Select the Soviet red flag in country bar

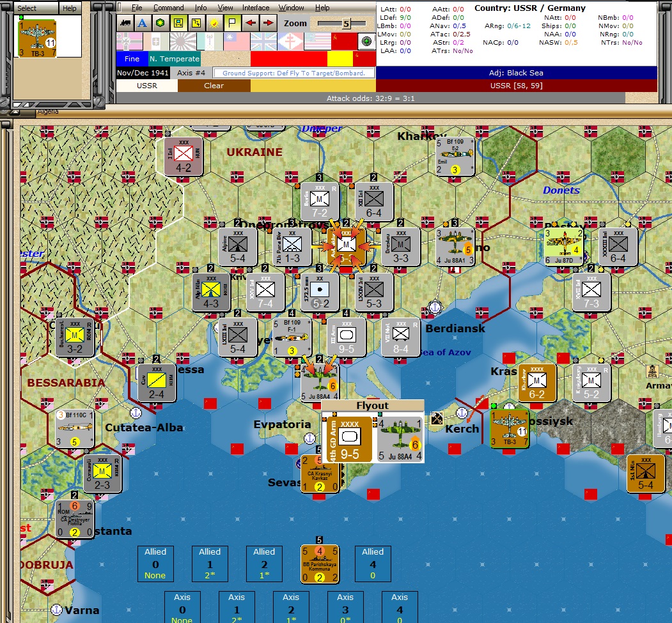point(344,42)
